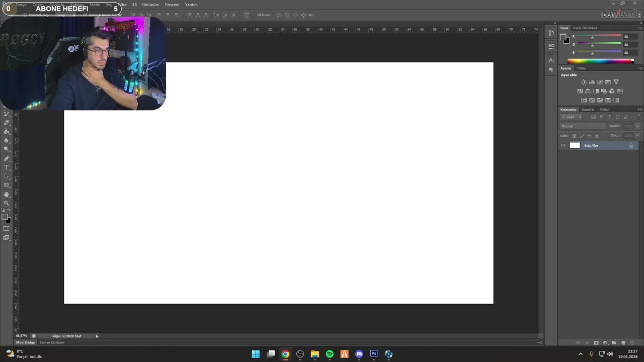Switch to the Stiller tab
This screenshot has height=362, width=644.
(x=581, y=68)
